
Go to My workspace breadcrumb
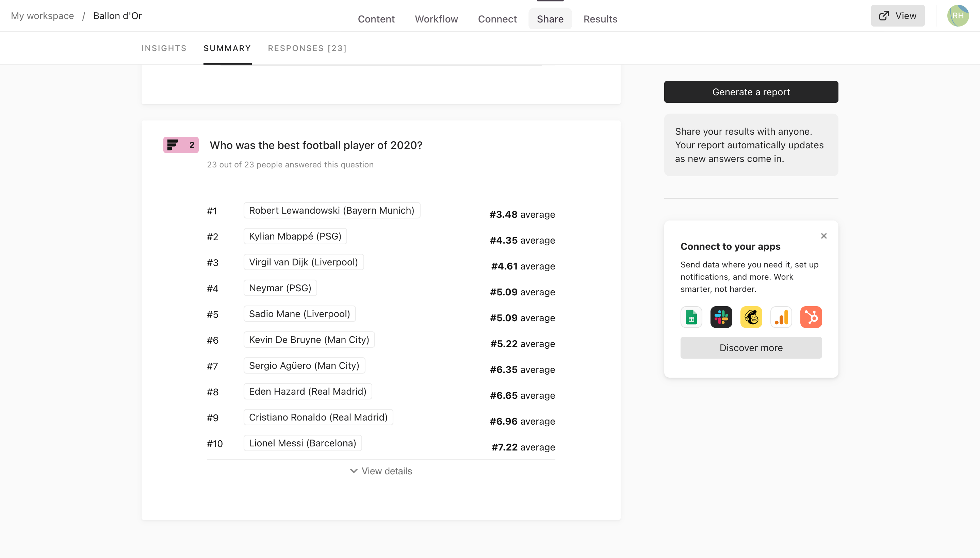click(43, 16)
